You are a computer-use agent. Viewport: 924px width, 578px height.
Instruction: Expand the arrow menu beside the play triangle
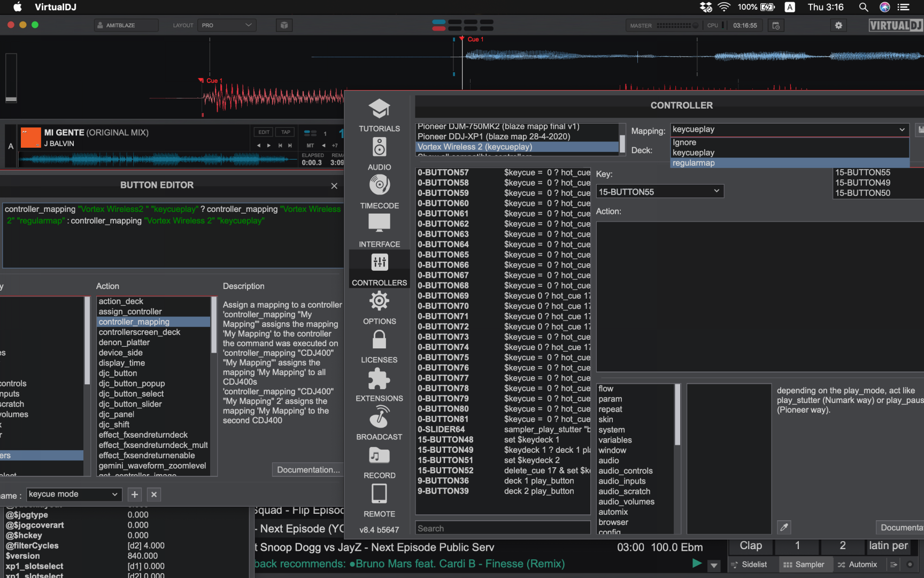pyautogui.click(x=714, y=565)
